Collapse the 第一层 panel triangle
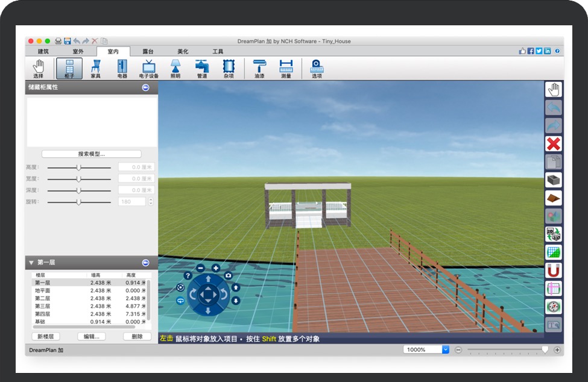 [31, 263]
